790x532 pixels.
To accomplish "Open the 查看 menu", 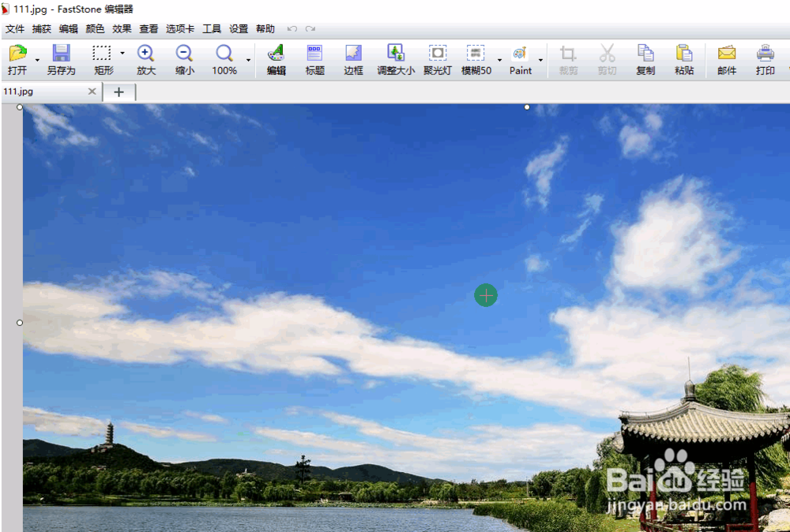I will coord(149,28).
